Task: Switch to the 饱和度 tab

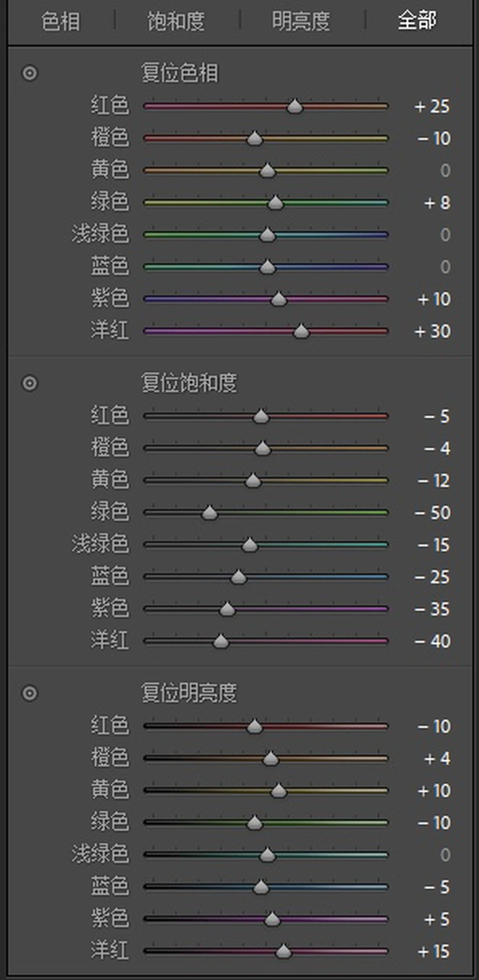Action: pyautogui.click(x=176, y=21)
